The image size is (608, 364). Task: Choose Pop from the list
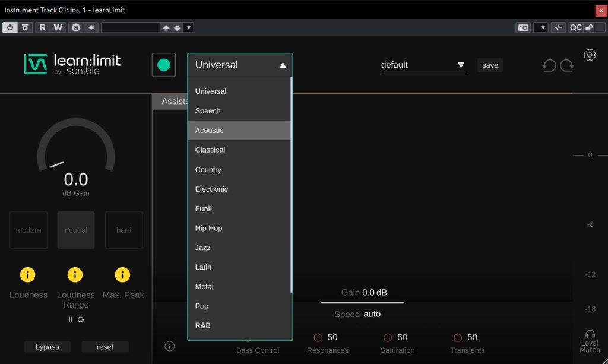click(239, 306)
